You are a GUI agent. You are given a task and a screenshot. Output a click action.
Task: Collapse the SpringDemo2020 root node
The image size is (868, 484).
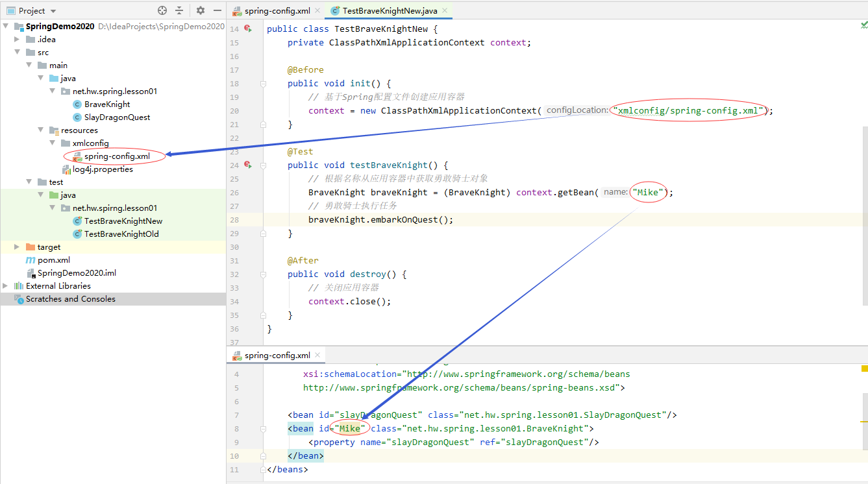6,27
